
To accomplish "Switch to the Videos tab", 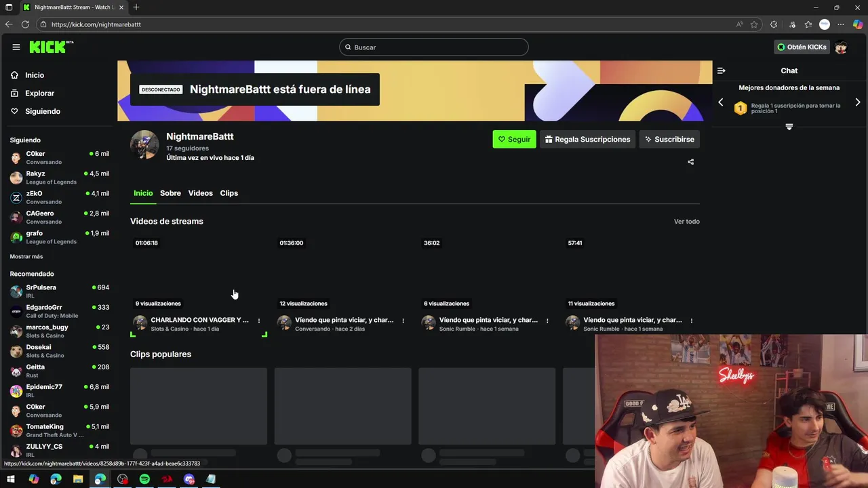I will click(x=200, y=193).
